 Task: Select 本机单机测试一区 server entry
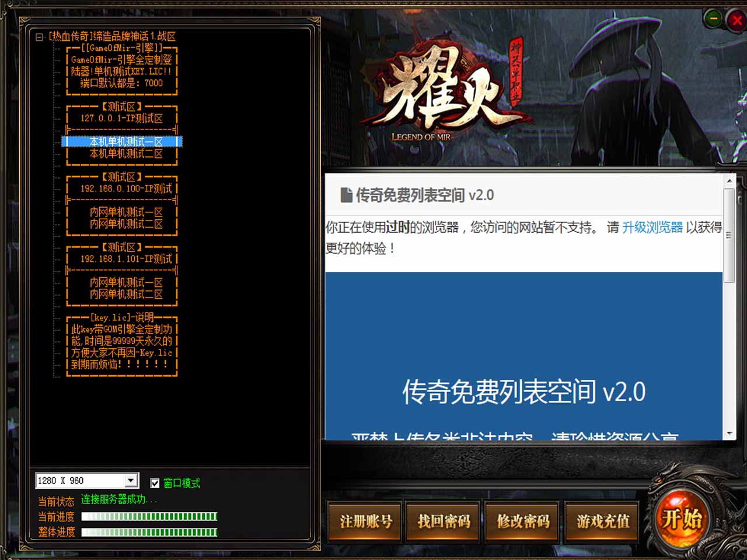coord(122,142)
